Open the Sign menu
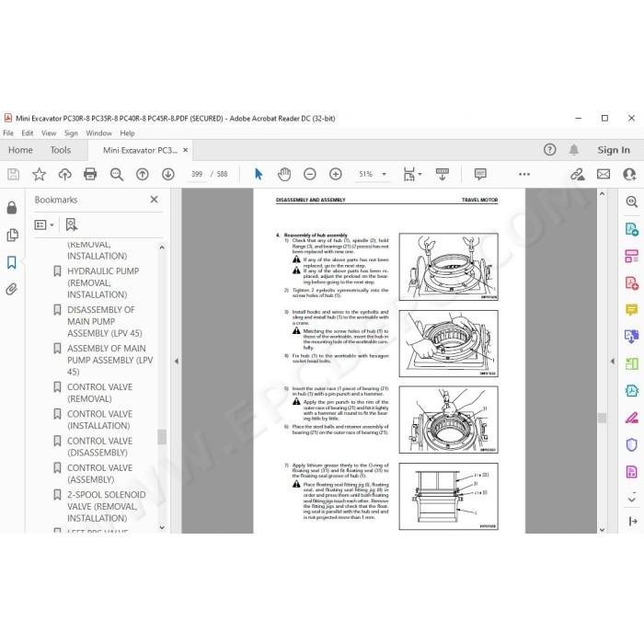Viewport: 644px width, 644px height. [x=71, y=133]
